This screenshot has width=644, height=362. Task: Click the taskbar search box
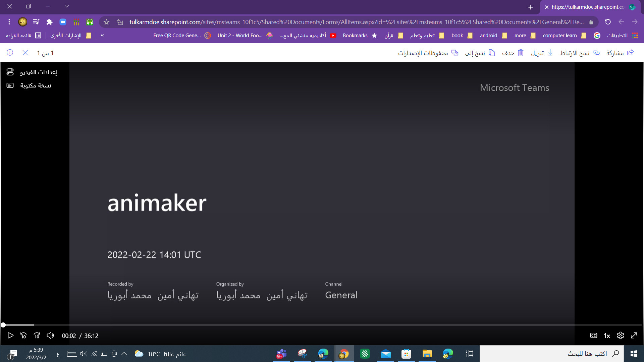point(552,354)
